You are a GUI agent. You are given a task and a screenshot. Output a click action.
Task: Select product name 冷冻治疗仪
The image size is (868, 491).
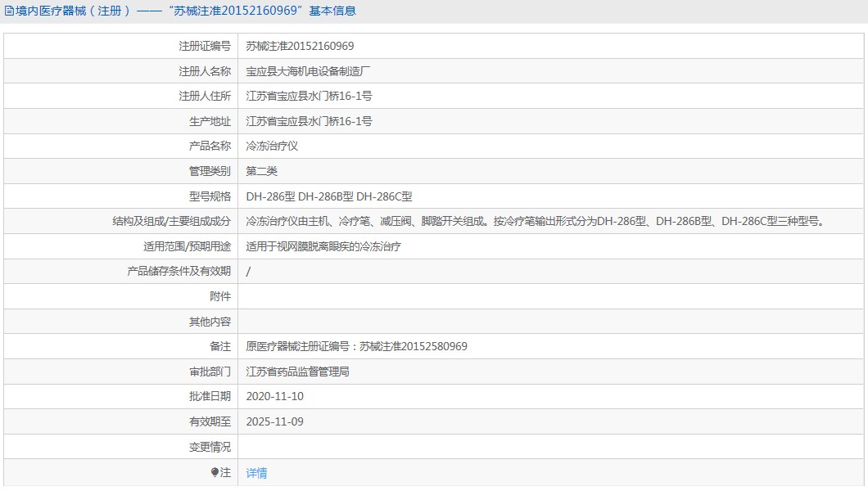[x=272, y=146]
